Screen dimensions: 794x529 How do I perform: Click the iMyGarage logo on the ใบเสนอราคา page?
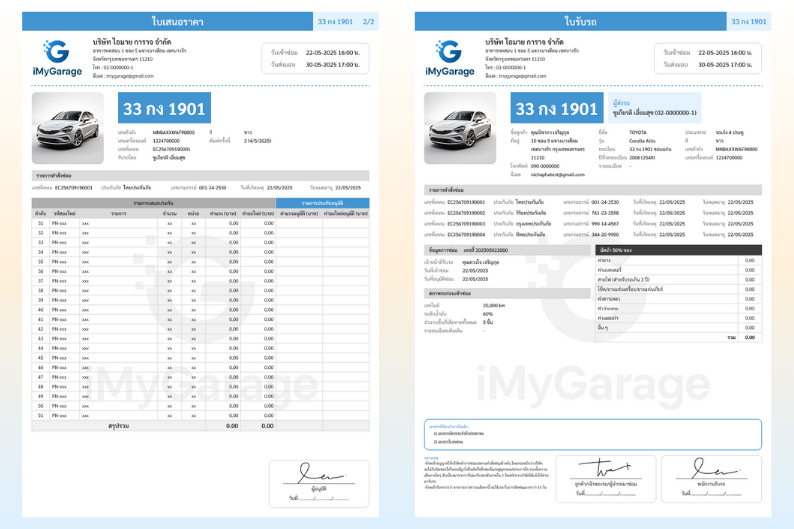tap(58, 59)
